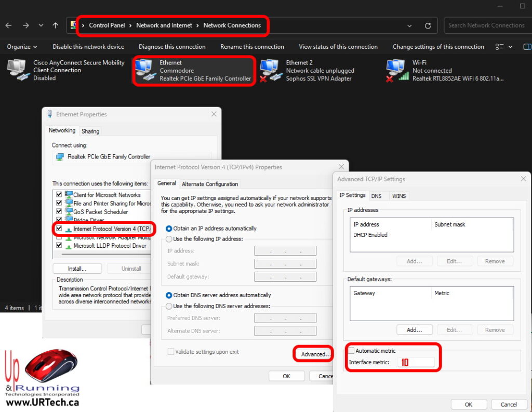
Task: Click Install in Ethernet Properties
Action: tap(76, 268)
